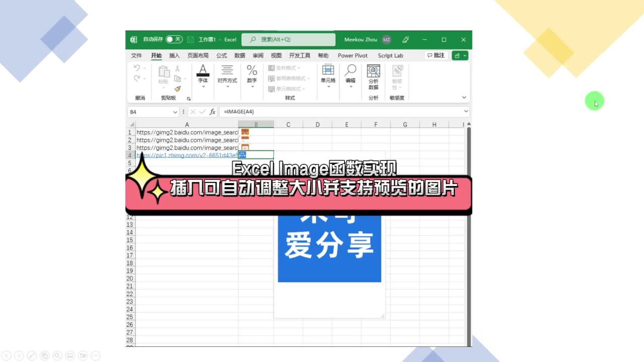Open the Power Pivot tab
Screen dimensions: 644x362
pyautogui.click(x=353, y=55)
